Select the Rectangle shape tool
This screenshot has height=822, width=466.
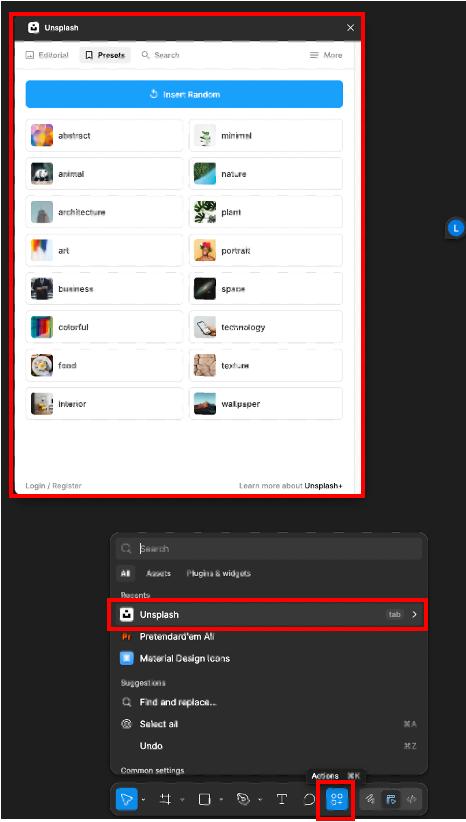[204, 799]
